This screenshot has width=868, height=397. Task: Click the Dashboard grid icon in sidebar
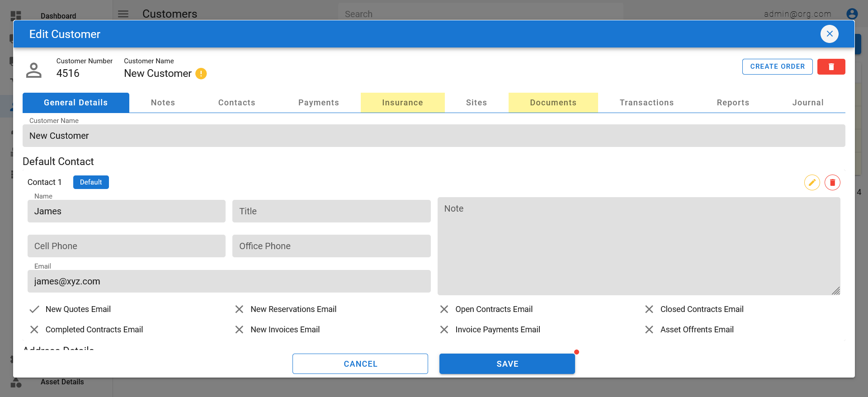coord(16,16)
